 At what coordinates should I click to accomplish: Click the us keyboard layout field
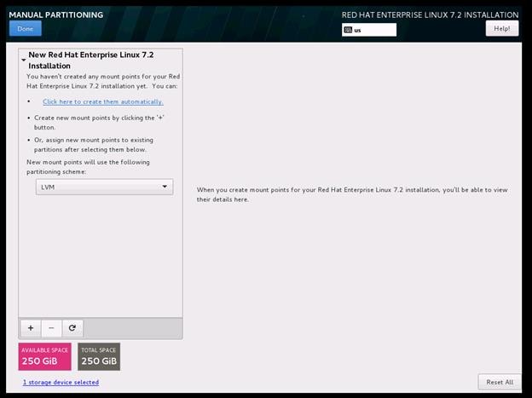click(x=369, y=30)
